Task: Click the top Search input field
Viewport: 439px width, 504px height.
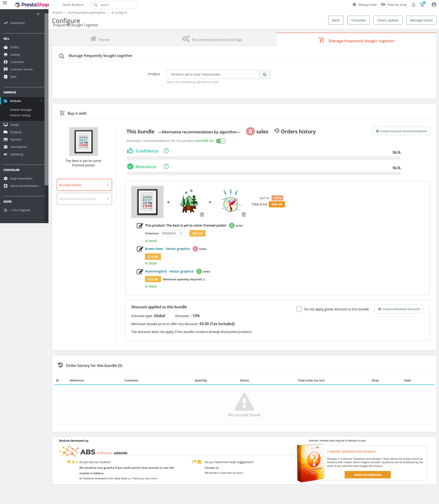Action: (x=114, y=5)
